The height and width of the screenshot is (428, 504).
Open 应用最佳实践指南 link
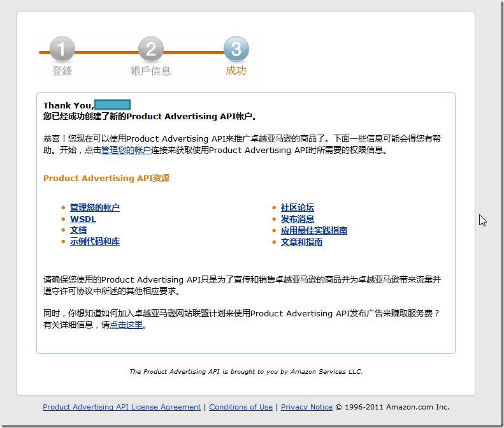coord(314,230)
